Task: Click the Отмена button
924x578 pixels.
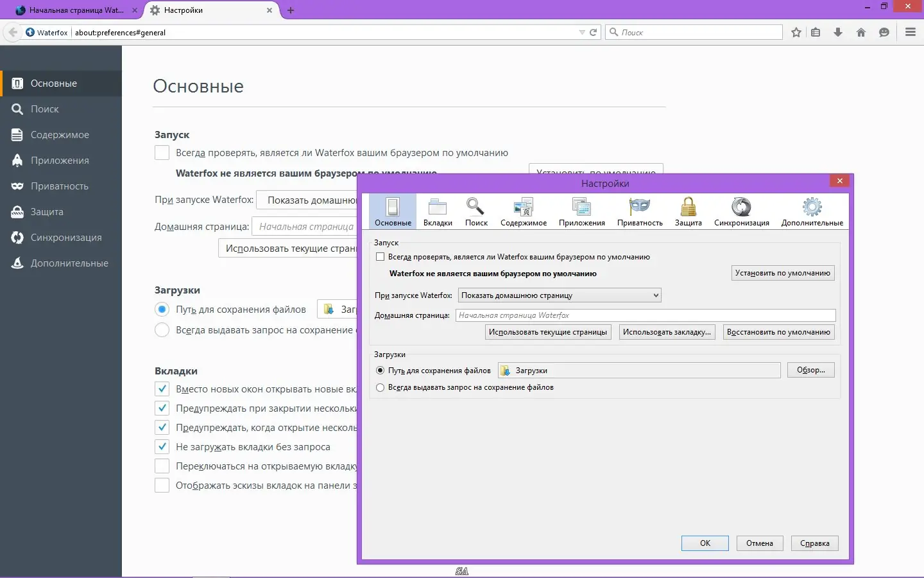Action: (760, 543)
